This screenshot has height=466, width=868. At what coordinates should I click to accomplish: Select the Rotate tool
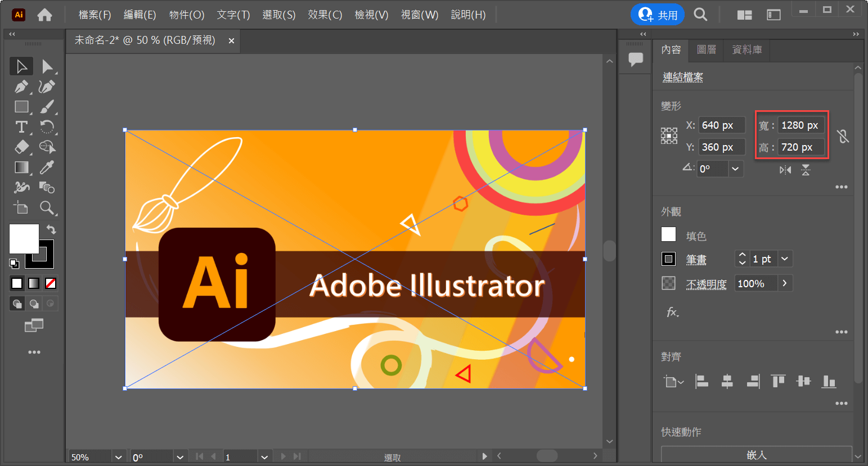point(47,127)
